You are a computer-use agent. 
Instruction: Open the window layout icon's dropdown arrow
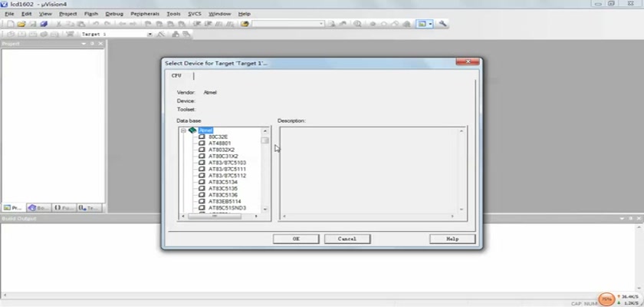(430, 24)
